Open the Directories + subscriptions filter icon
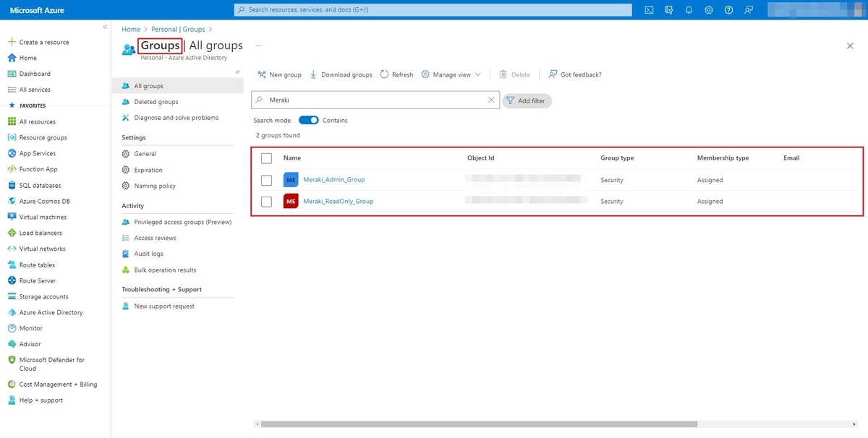The width and height of the screenshot is (868, 438). pyautogui.click(x=669, y=10)
